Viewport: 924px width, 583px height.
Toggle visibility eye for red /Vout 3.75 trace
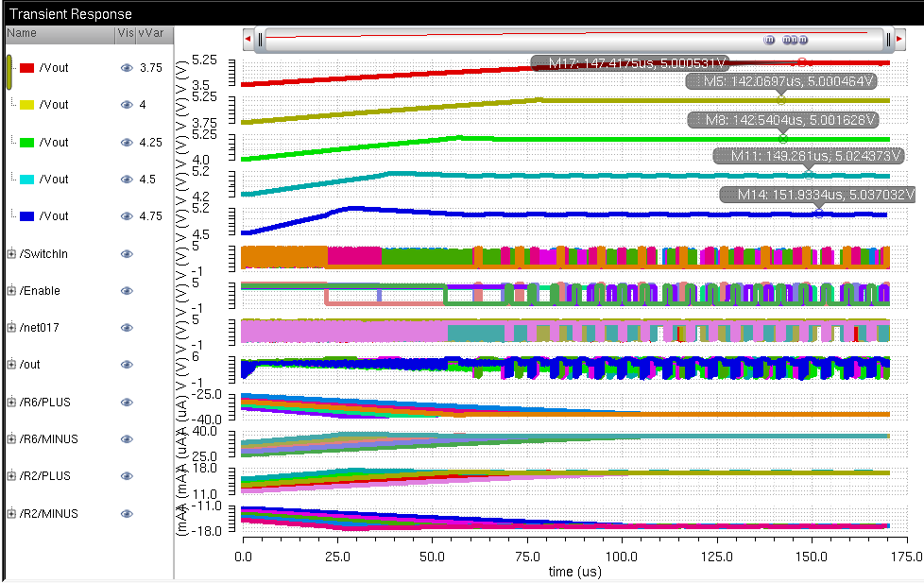[x=126, y=68]
